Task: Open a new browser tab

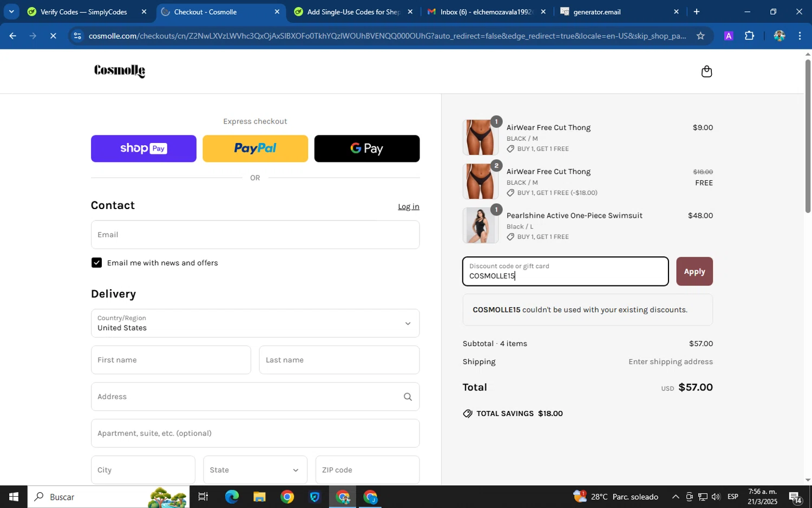Action: tap(697, 11)
